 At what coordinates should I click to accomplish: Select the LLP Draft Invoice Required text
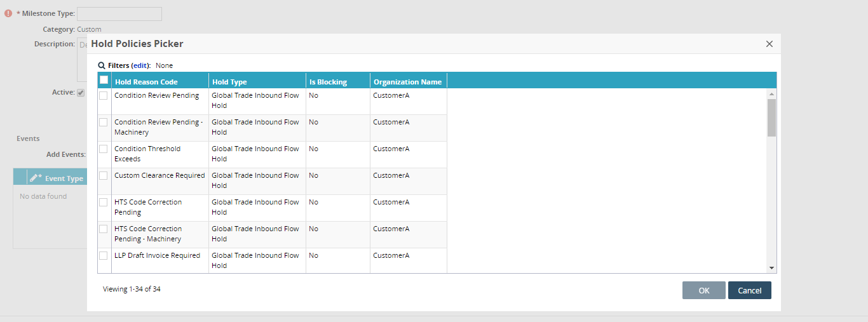pos(157,255)
